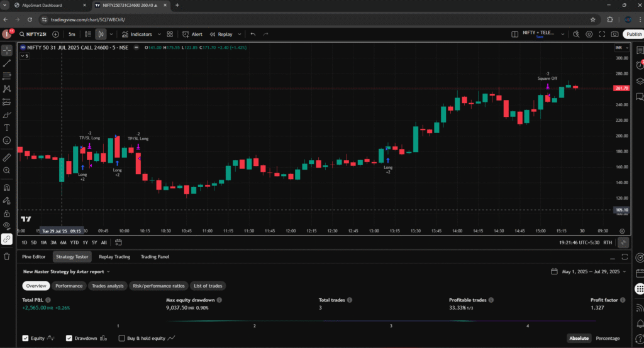644x348 pixels.
Task: Select the 1D date range
Action: tap(25, 242)
